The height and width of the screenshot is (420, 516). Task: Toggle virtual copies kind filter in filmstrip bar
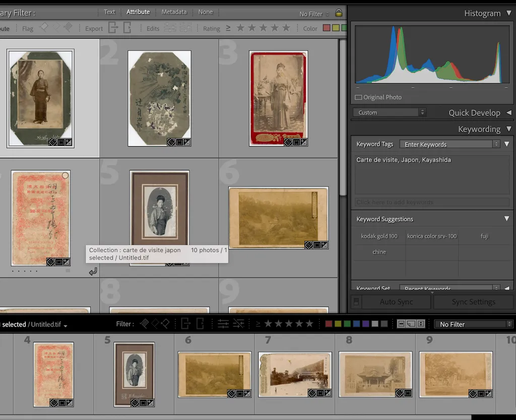pos(411,324)
